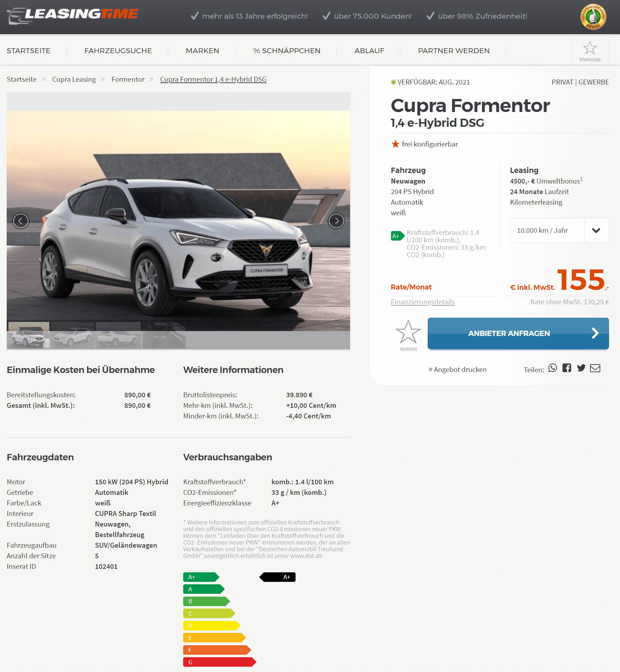Select first car thumbnail, front view
This screenshot has height=672, width=620.
[x=29, y=335]
